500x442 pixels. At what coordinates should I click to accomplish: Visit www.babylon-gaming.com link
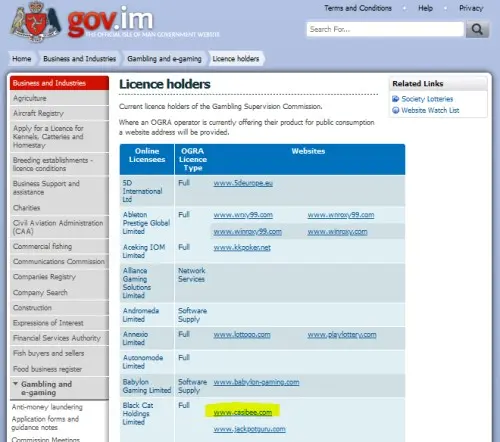tap(256, 382)
